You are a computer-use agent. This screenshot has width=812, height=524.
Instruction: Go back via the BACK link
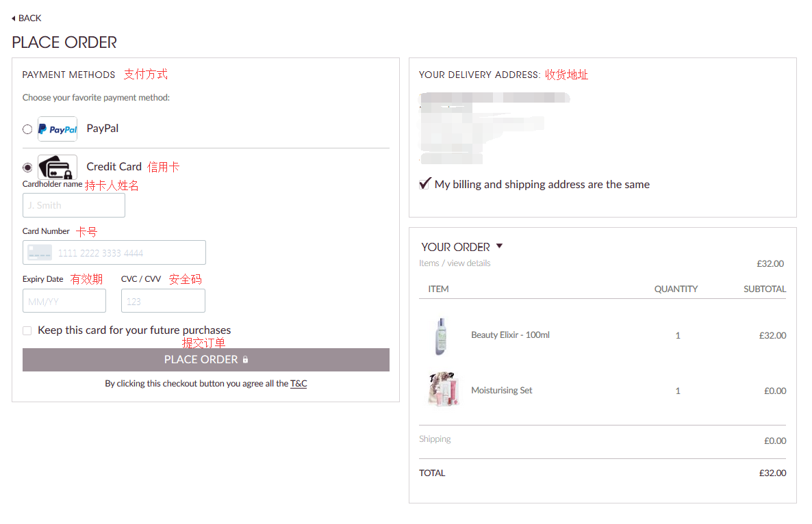29,18
